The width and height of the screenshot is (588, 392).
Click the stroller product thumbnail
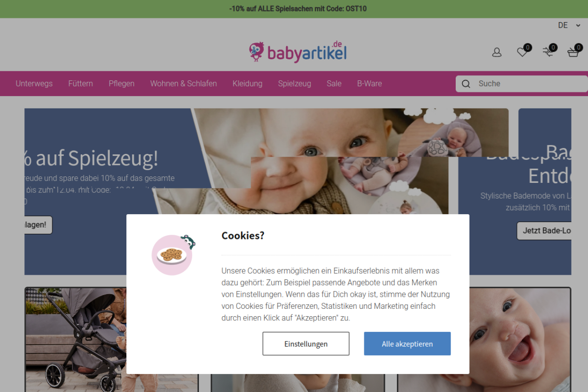(112, 339)
